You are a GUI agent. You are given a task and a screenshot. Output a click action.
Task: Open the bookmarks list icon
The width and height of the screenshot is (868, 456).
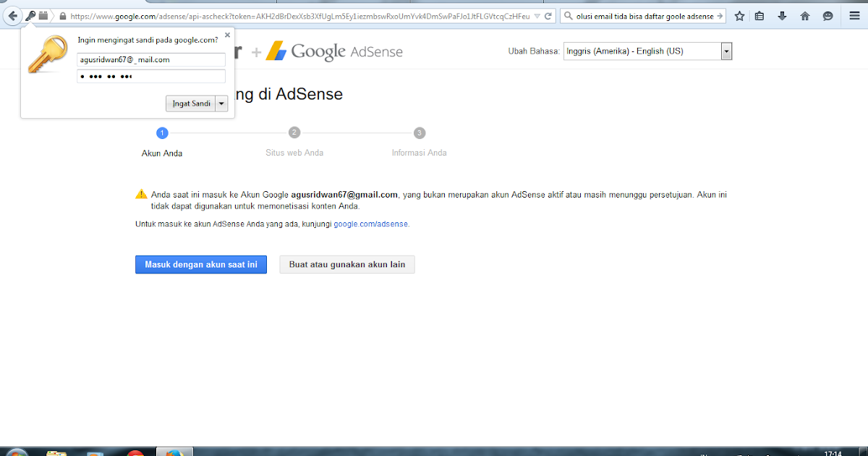759,16
